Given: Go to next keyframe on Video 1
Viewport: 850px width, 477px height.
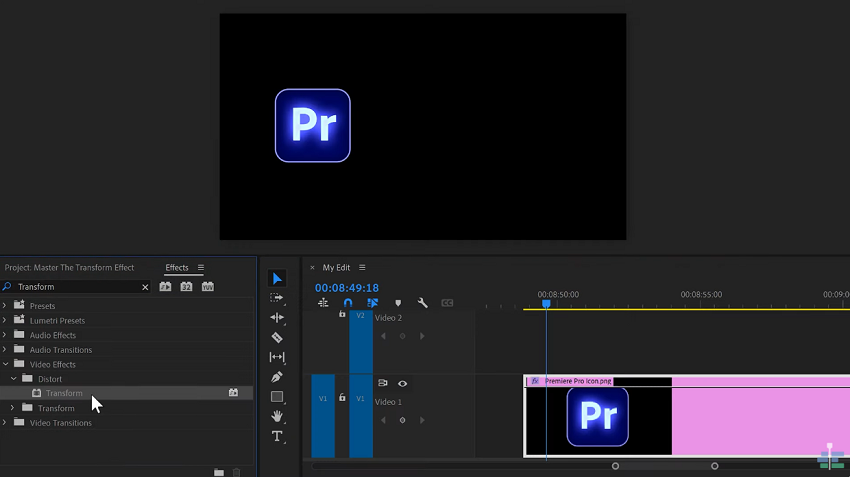Looking at the screenshot, I should pyautogui.click(x=422, y=420).
